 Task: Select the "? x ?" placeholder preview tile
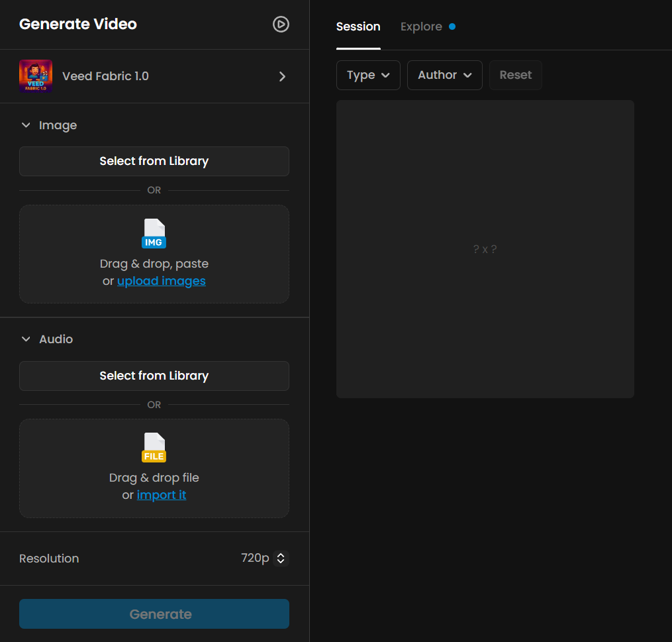click(485, 249)
